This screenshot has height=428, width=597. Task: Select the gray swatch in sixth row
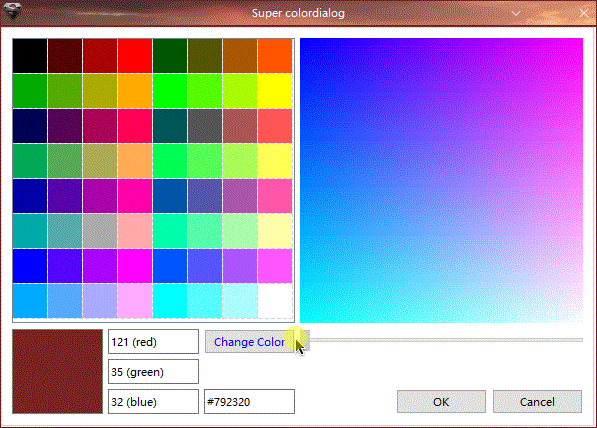point(100,231)
